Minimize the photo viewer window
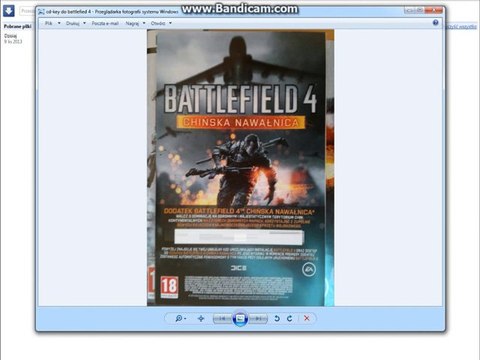Image resolution: width=480 pixels, height=360 pixels. click(x=409, y=10)
